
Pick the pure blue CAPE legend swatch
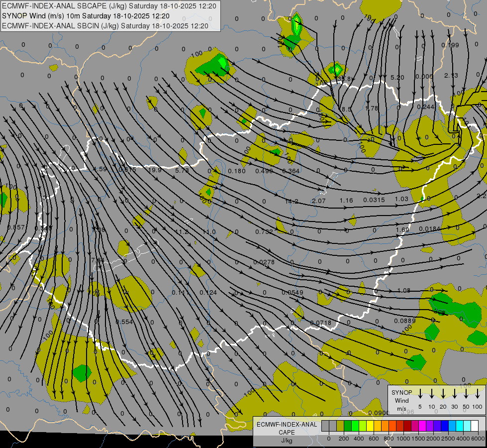point(445,426)
